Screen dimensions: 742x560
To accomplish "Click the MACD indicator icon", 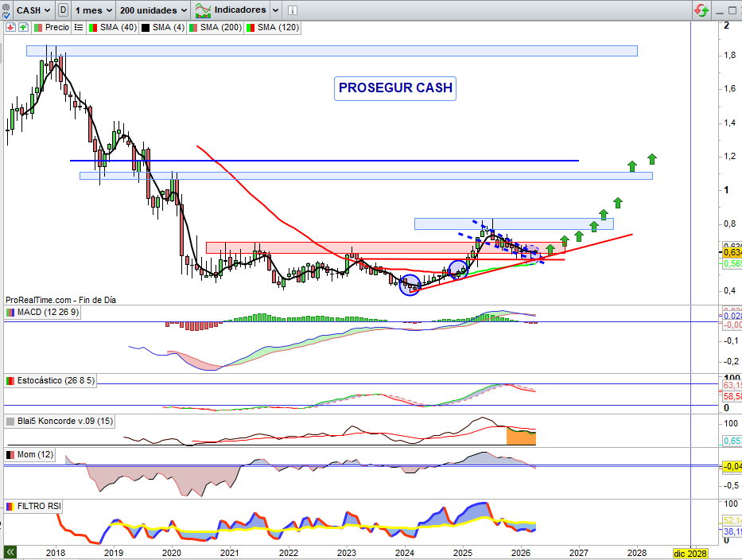I will [x=11, y=313].
